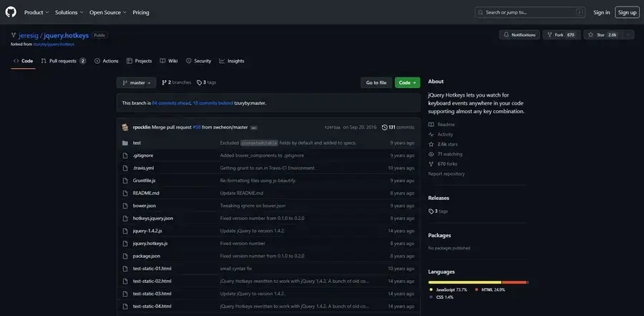
Task: Click the Sign in link
Action: pyautogui.click(x=601, y=12)
